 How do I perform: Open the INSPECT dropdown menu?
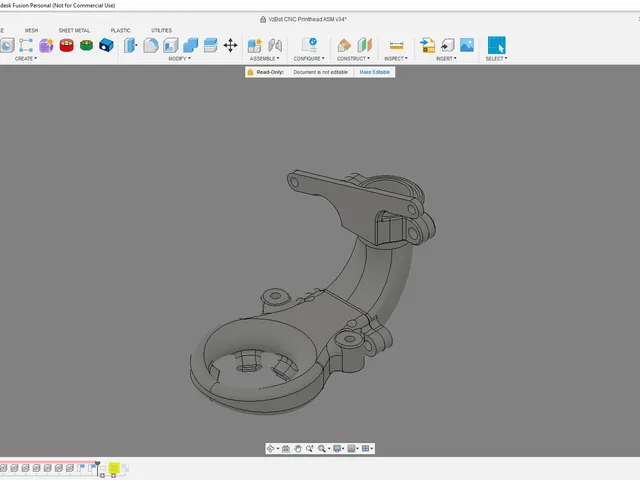point(396,59)
